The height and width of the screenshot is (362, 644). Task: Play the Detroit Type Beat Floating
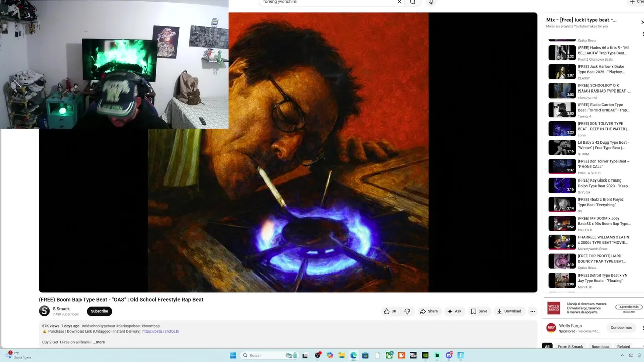[589, 281]
